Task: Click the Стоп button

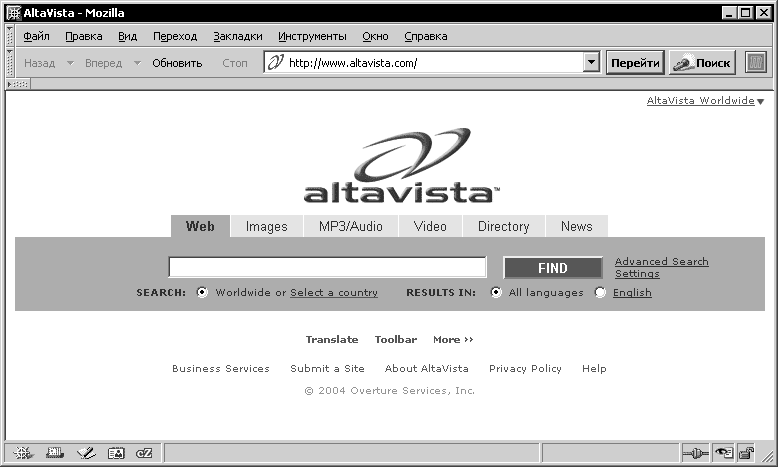Action: point(235,63)
